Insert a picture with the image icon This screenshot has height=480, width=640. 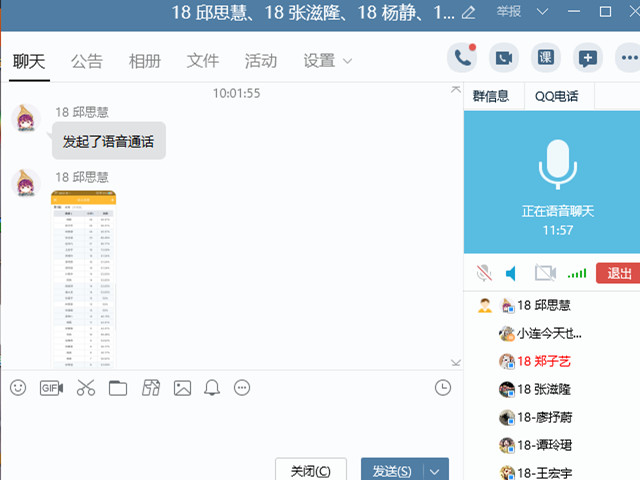tap(182, 388)
